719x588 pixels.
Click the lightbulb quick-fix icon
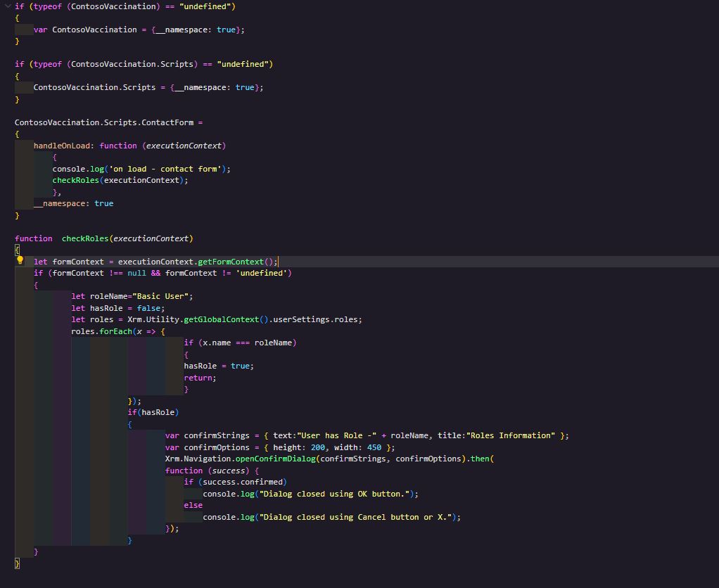coord(20,260)
